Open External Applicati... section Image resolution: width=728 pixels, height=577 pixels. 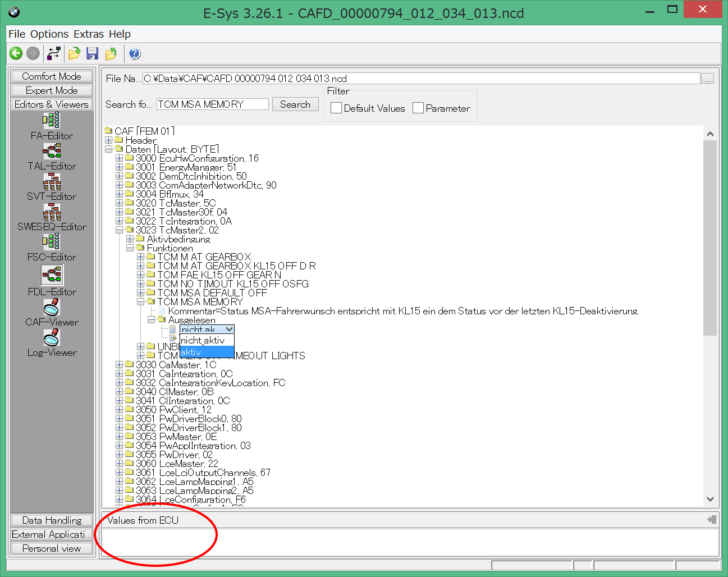[x=52, y=534]
